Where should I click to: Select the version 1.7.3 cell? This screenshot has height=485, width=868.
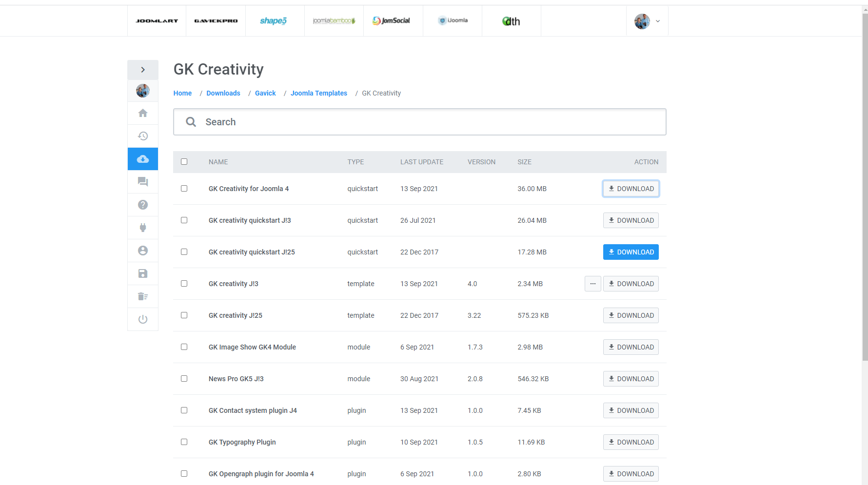pyautogui.click(x=475, y=347)
